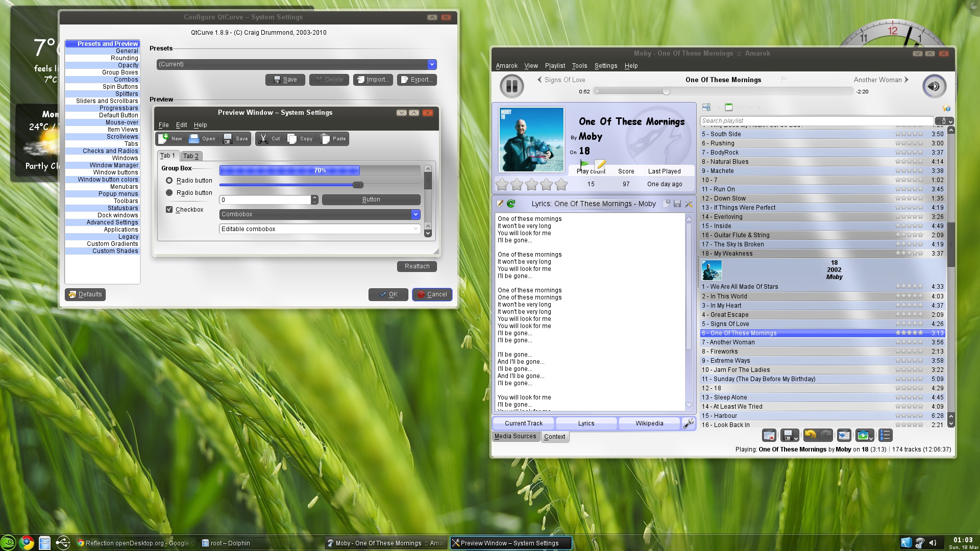Click the edit lyrics pencil icon

coord(500,204)
